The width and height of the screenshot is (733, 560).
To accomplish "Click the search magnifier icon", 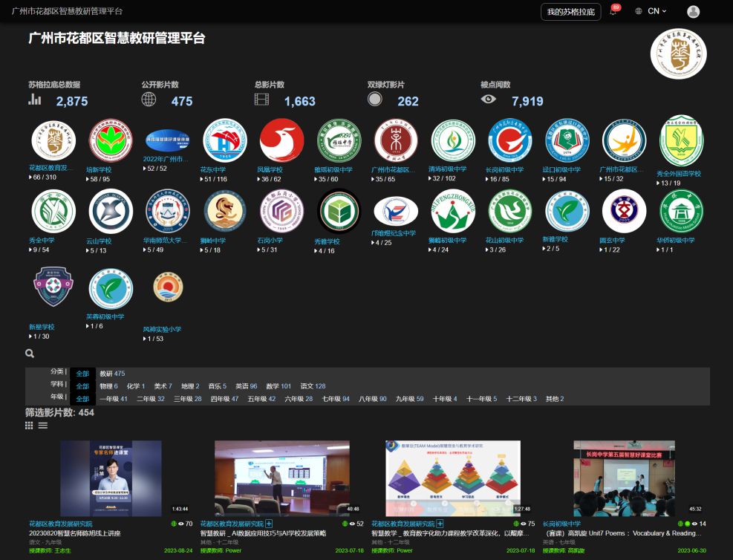I will click(x=30, y=354).
